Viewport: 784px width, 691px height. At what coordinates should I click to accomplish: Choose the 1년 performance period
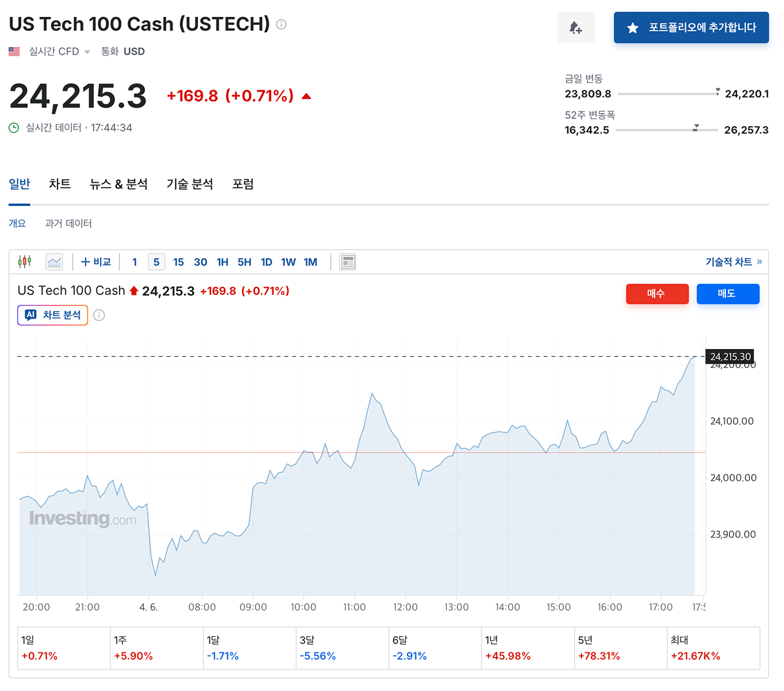(527, 648)
